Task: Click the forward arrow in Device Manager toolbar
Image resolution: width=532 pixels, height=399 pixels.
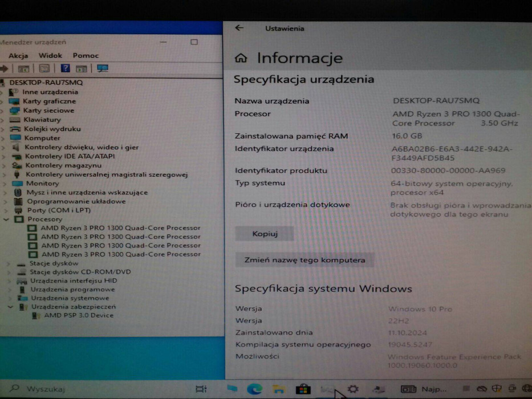Action: (4, 68)
